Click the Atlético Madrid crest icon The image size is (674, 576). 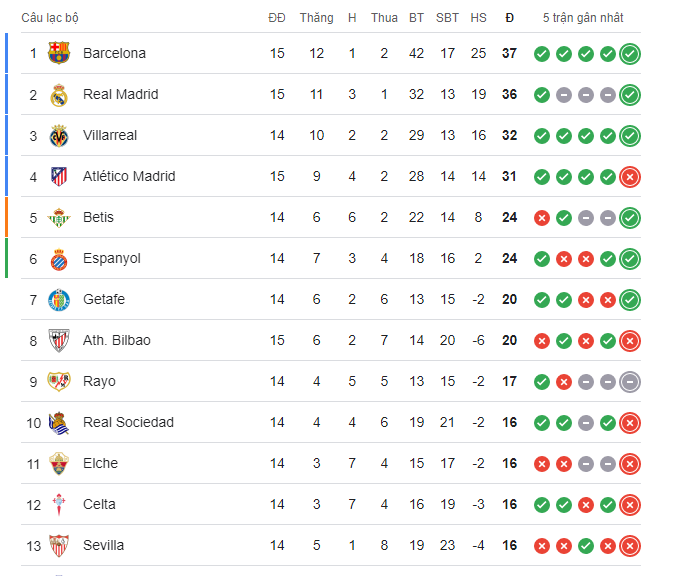(x=60, y=176)
